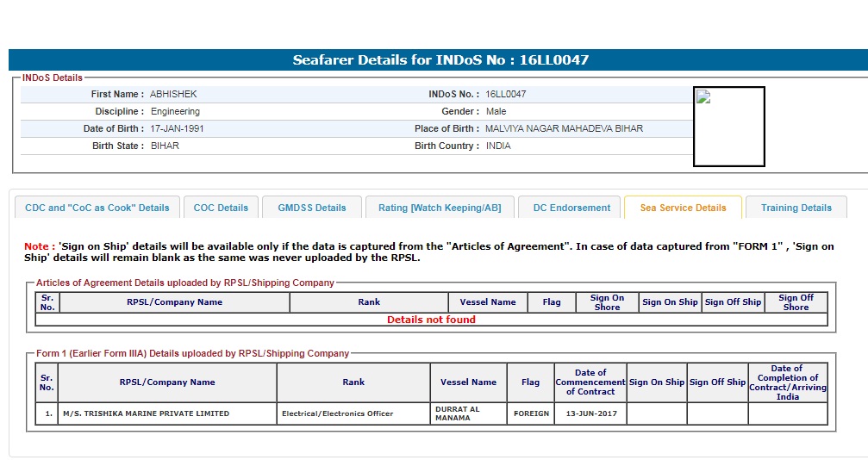This screenshot has height=460, width=868.
Task: Click the FOREIGN flag cell
Action: pyautogui.click(x=531, y=413)
